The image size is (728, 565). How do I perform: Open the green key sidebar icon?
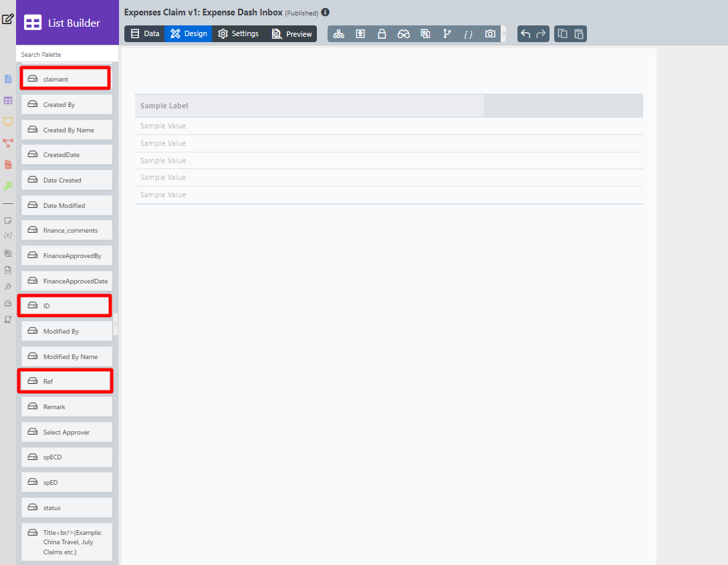click(x=8, y=186)
